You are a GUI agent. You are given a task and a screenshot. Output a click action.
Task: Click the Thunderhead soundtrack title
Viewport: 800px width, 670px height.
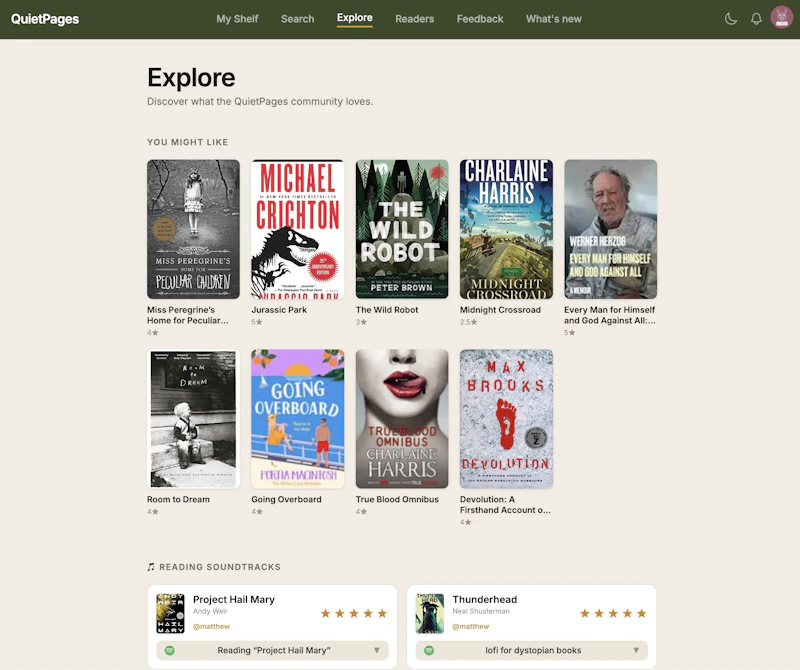(x=485, y=600)
